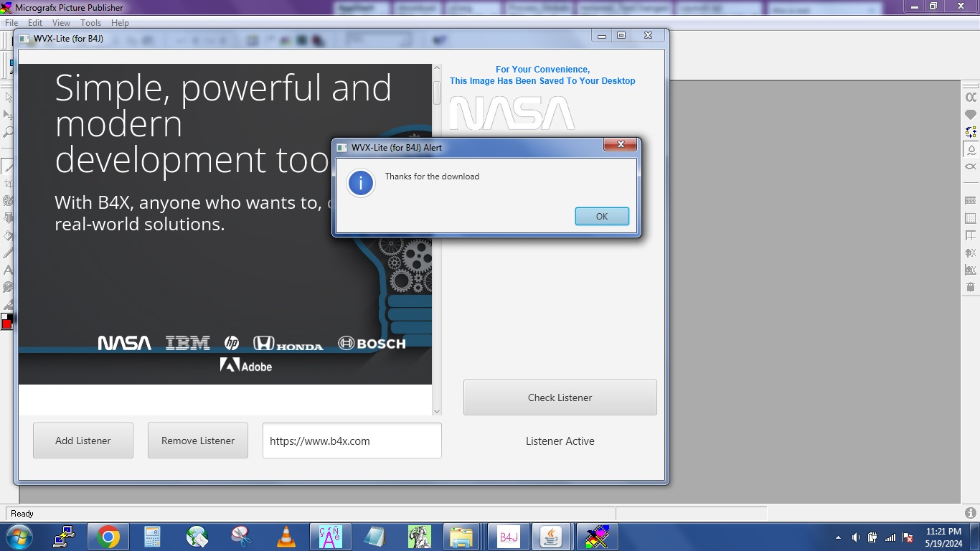This screenshot has width=980, height=551.
Task: Click the dense mesh rectangle icon
Action: click(x=971, y=201)
